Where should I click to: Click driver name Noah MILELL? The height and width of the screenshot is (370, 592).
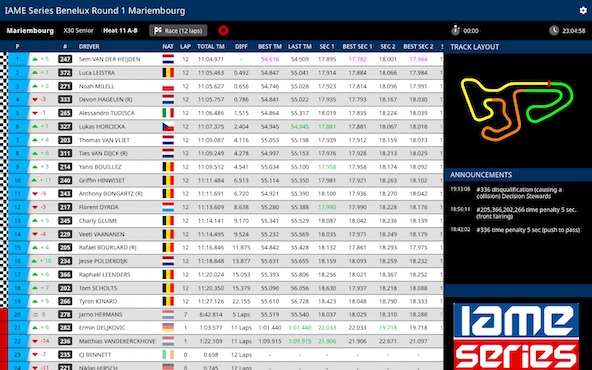coord(96,86)
